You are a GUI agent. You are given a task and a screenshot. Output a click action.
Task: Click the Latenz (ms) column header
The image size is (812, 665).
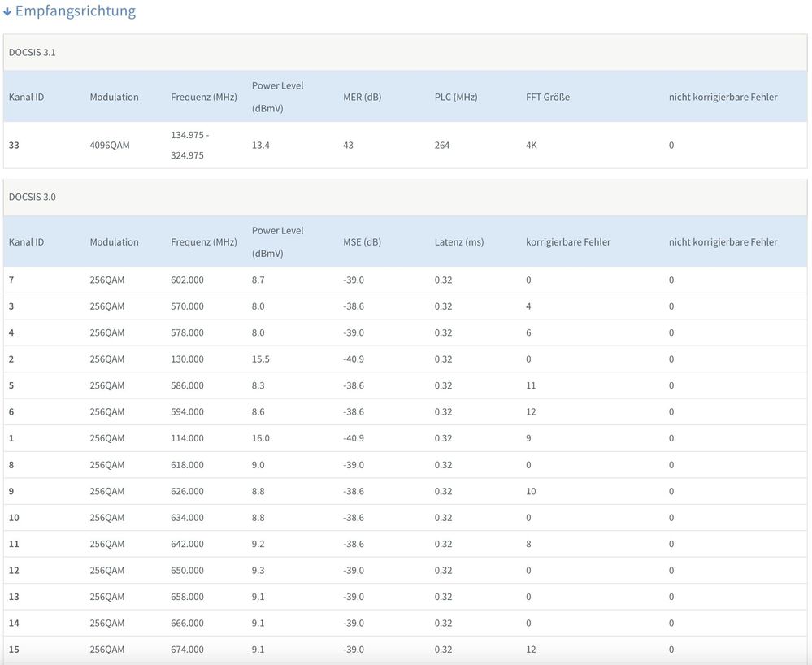coord(458,241)
